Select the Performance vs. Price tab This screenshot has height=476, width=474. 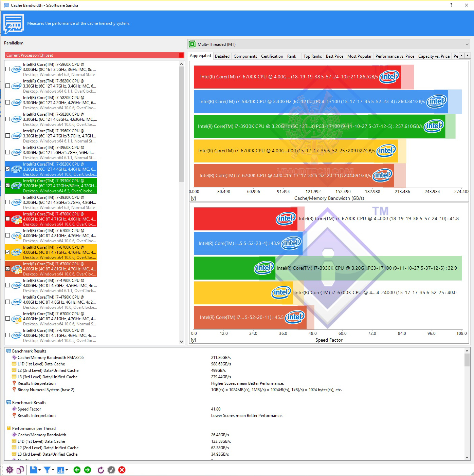pos(395,56)
